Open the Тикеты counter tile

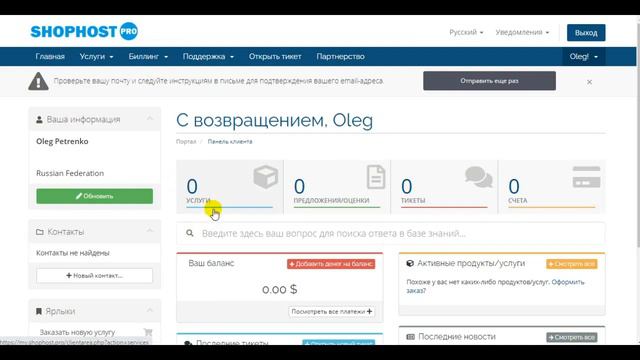(444, 187)
